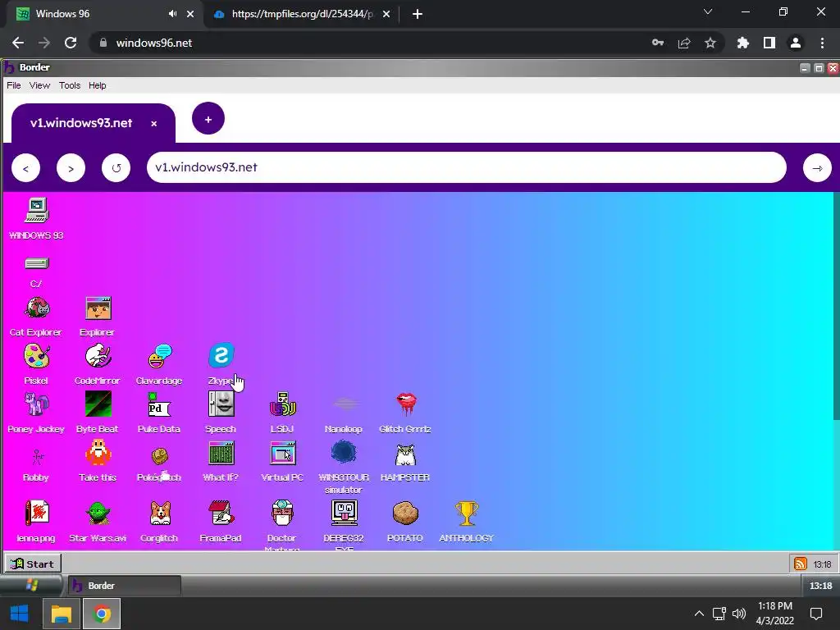
Task: Open Pokéglitch icon
Action: (x=160, y=456)
